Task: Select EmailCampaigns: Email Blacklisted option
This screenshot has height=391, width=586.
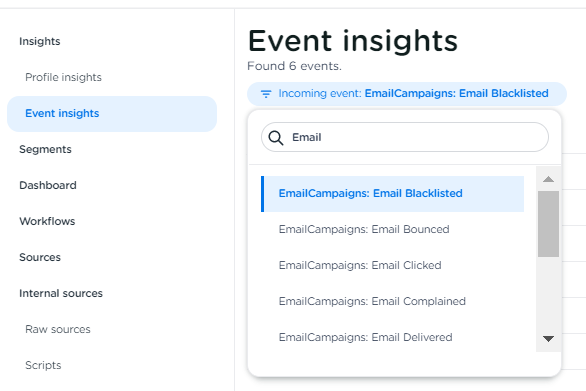Action: click(392, 194)
